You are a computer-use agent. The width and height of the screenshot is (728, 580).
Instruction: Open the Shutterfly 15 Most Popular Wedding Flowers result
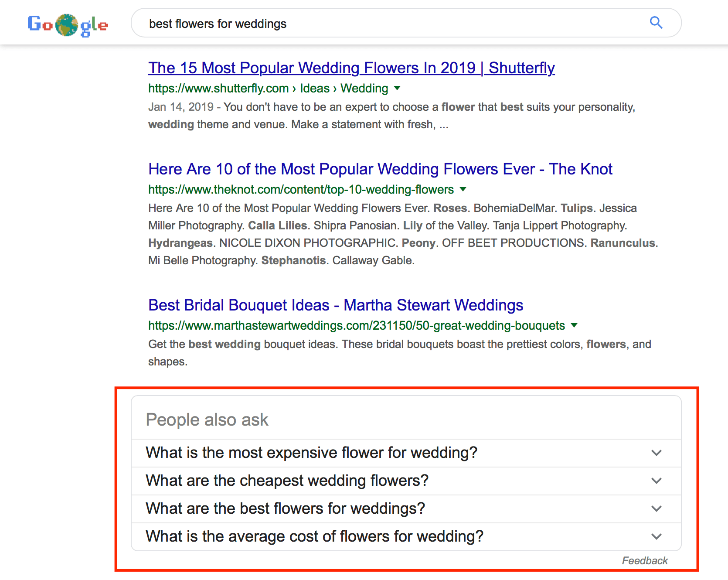[351, 68]
